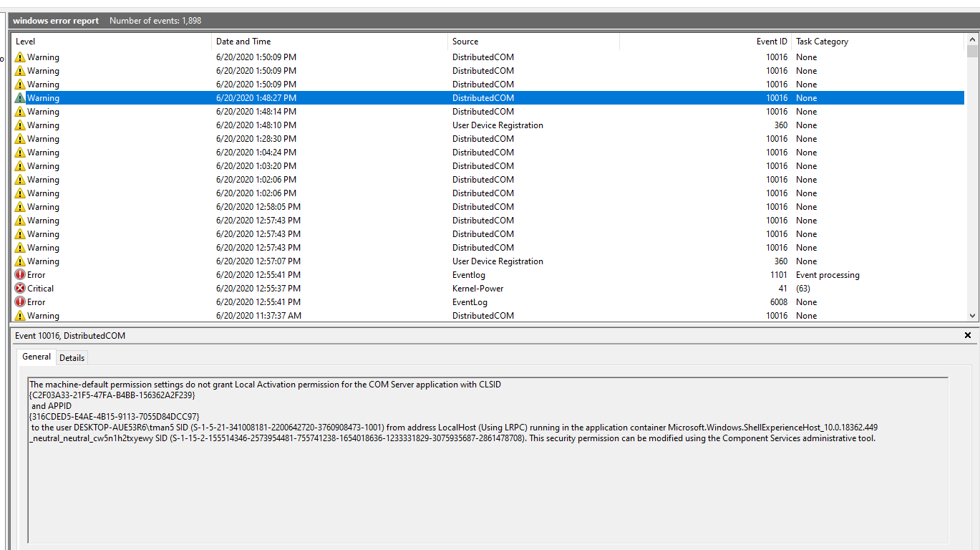Click the warning icon on the 1:48:27 PM row
This screenshot has height=550, width=980.
pos(20,98)
